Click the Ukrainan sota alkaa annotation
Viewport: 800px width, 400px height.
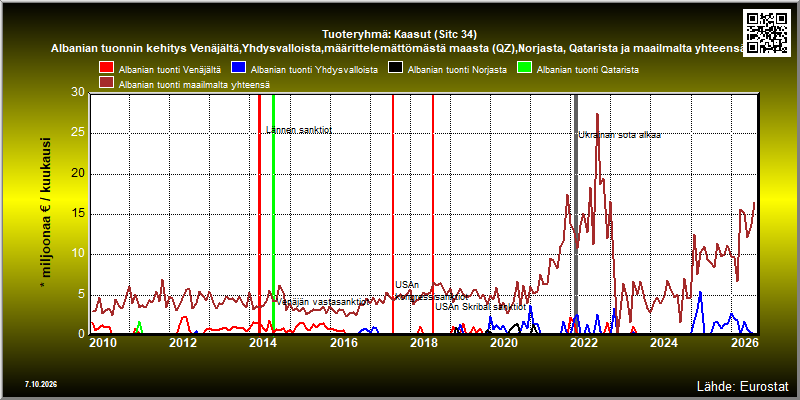pyautogui.click(x=619, y=135)
